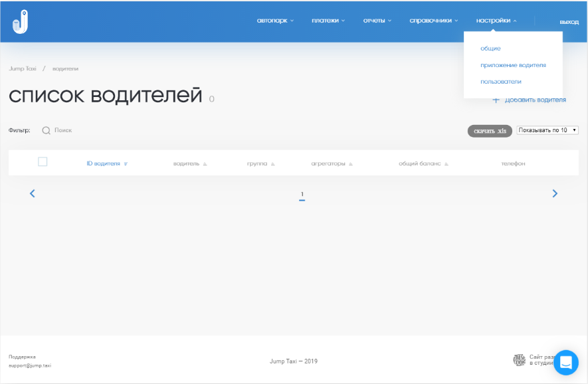Viewport: 588px width, 384px height.
Task: Expand the платежи menu
Action: pyautogui.click(x=328, y=21)
